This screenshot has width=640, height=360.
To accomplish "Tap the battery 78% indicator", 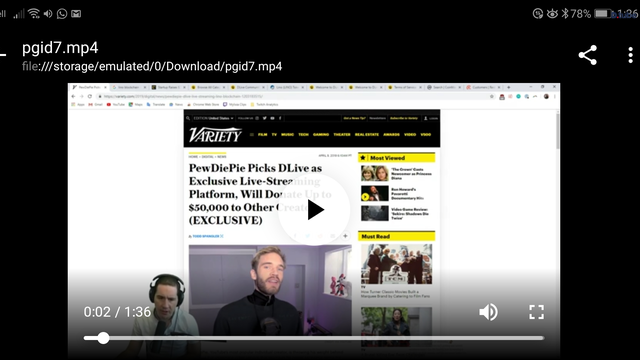I will pos(592,13).
